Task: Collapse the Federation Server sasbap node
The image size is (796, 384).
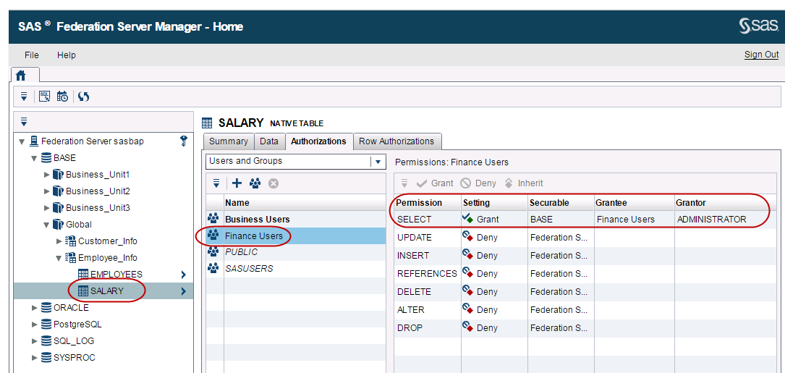Action: pyautogui.click(x=22, y=142)
